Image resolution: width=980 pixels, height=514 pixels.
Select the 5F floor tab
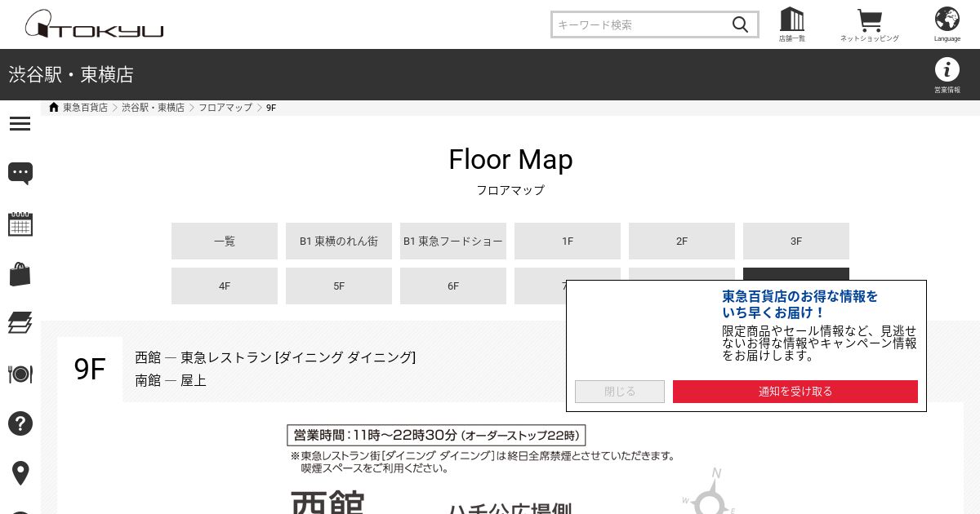pos(339,286)
